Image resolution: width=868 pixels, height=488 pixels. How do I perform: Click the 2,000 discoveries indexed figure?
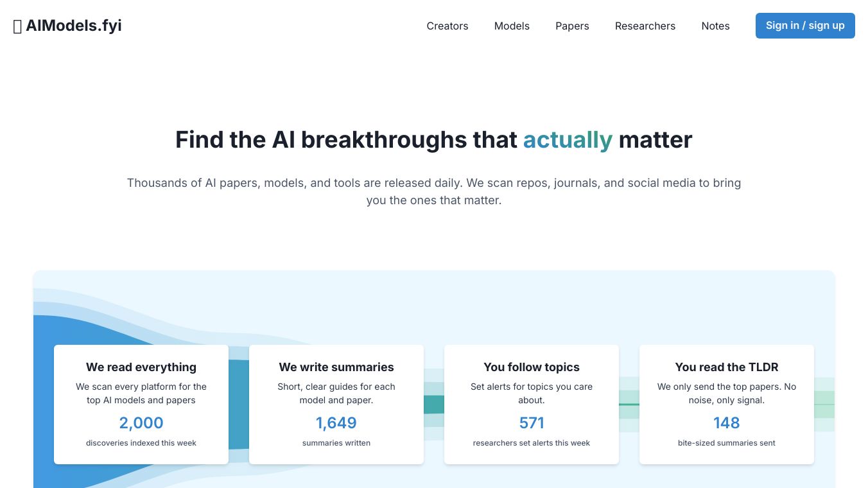(141, 423)
